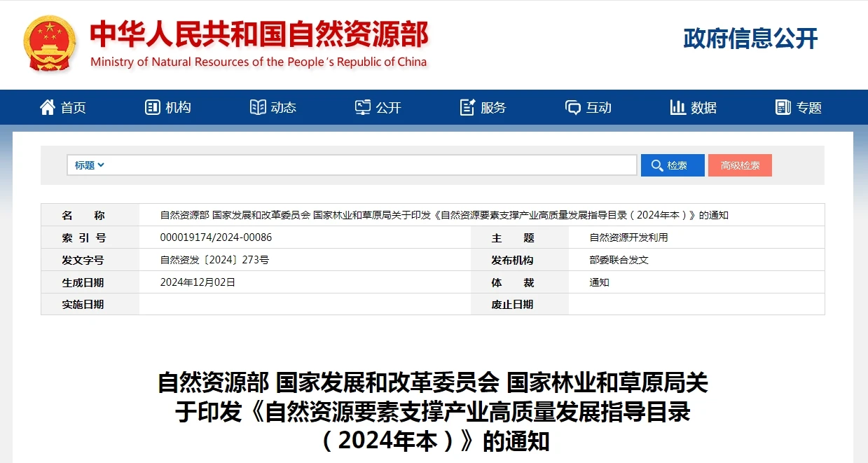
Task: Click the magnifier icon in search button
Action: 657,165
